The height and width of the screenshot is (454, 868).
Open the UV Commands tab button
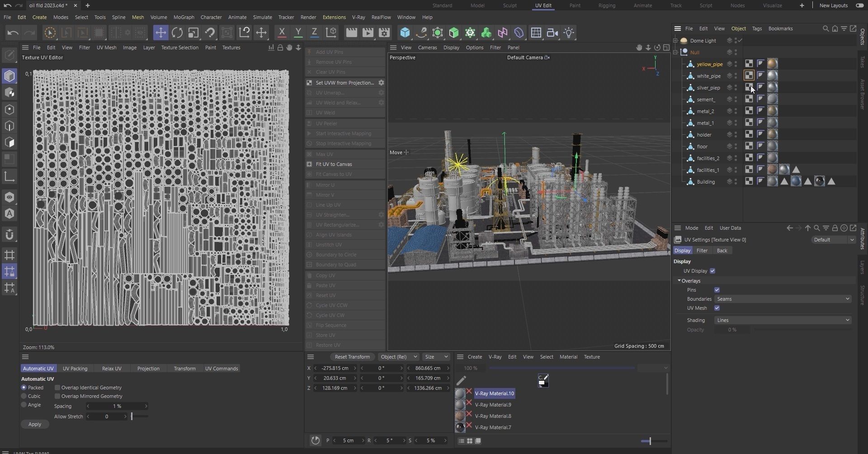coord(222,369)
